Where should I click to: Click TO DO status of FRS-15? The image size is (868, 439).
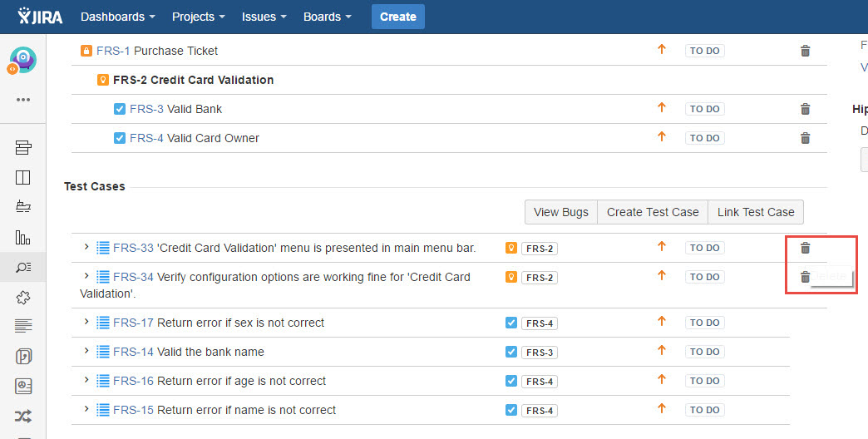tap(705, 410)
